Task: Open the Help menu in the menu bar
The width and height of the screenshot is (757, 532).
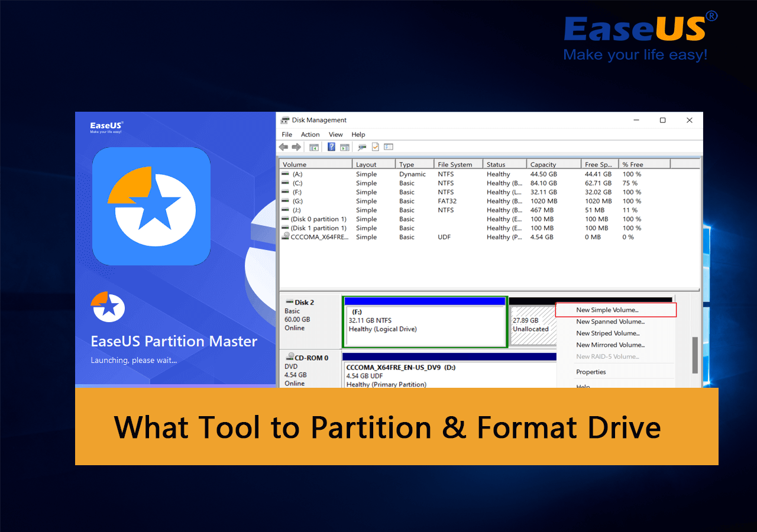Action: point(358,134)
